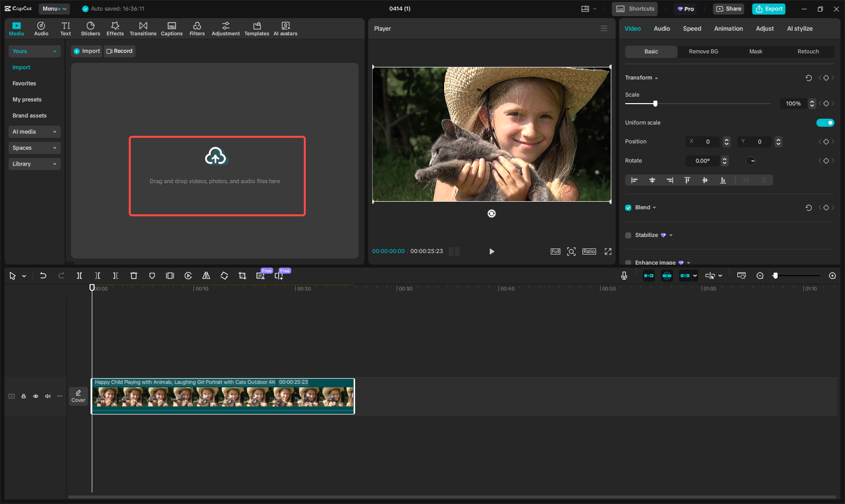Click the Export button
845x504 pixels.
pos(769,9)
